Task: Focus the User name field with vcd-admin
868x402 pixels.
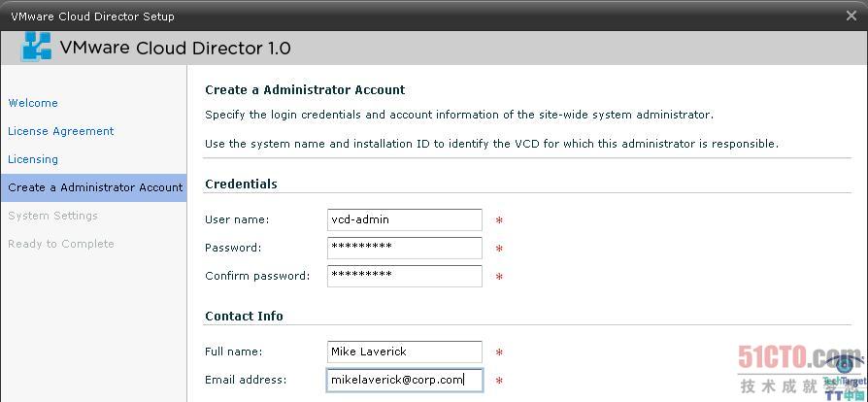Action: pos(405,219)
